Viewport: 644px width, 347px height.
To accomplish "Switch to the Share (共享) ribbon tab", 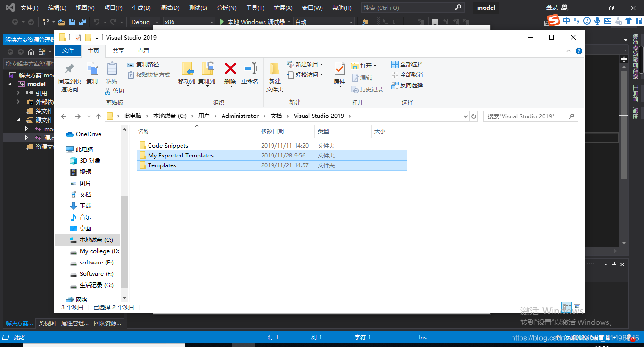I will (x=118, y=50).
